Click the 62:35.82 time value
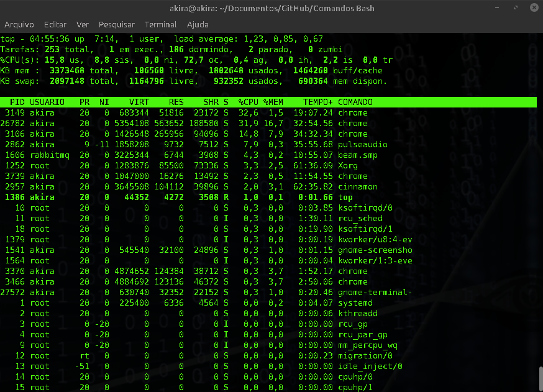This screenshot has width=543, height=392. click(x=313, y=186)
